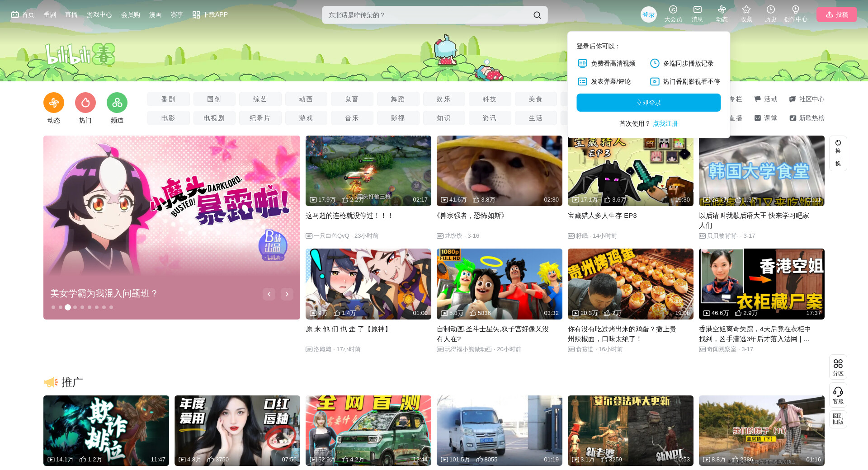This screenshot has height=470, width=868.
Task: Click the bilibili logo
Action: pyautogui.click(x=80, y=54)
